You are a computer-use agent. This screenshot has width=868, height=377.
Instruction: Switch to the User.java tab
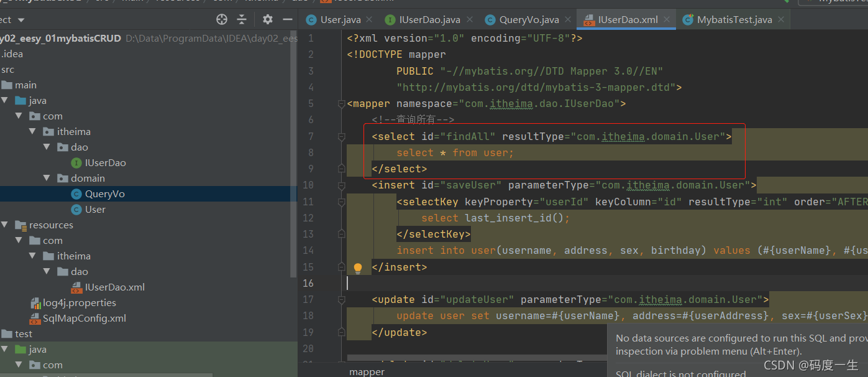pyautogui.click(x=340, y=20)
